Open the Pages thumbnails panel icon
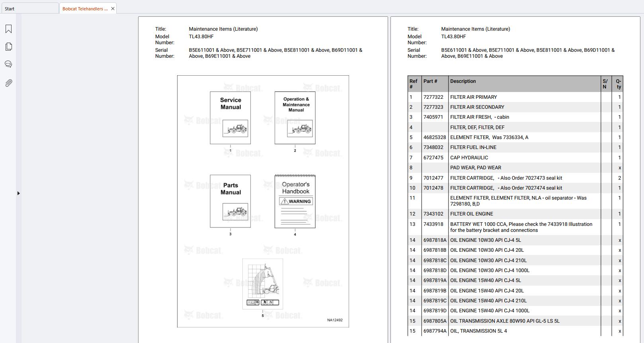644x343 pixels. coord(8,47)
